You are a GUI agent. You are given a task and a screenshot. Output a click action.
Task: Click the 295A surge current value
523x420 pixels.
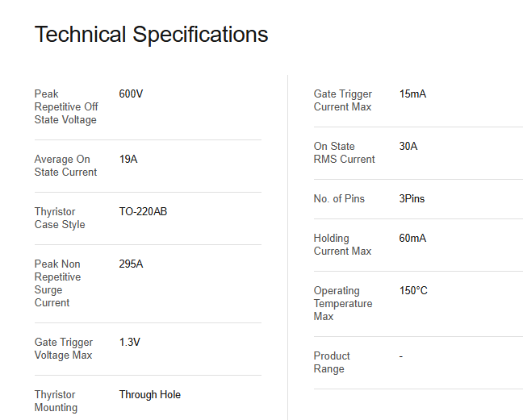(131, 264)
